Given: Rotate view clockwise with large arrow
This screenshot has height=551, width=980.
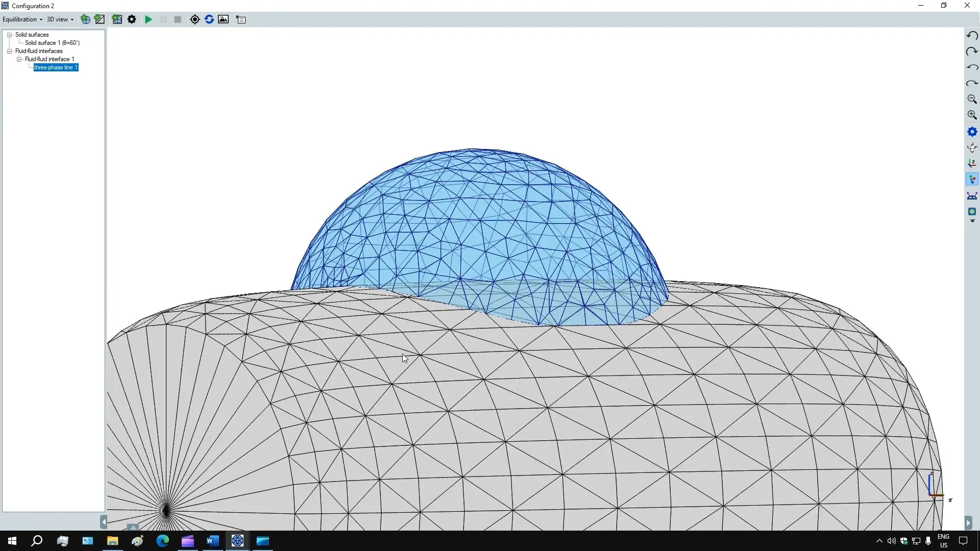Looking at the screenshot, I should pos(972,51).
